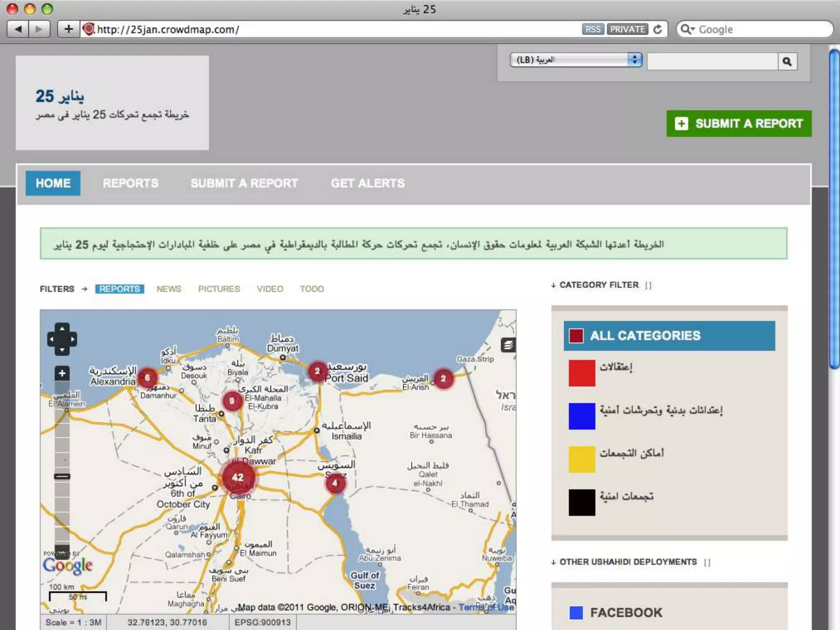Open the language selection dropdown
The width and height of the screenshot is (840, 630).
575,60
